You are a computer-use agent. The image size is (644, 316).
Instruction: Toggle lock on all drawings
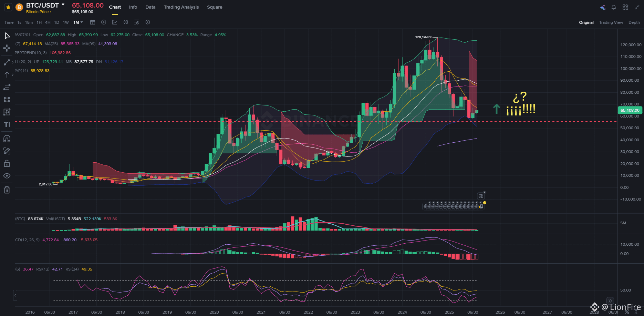[x=7, y=163]
